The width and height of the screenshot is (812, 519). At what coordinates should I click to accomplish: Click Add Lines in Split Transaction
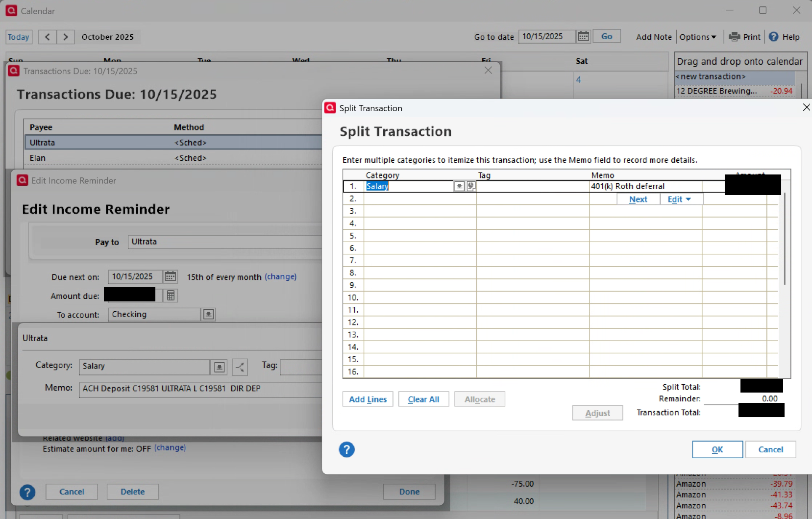(368, 399)
